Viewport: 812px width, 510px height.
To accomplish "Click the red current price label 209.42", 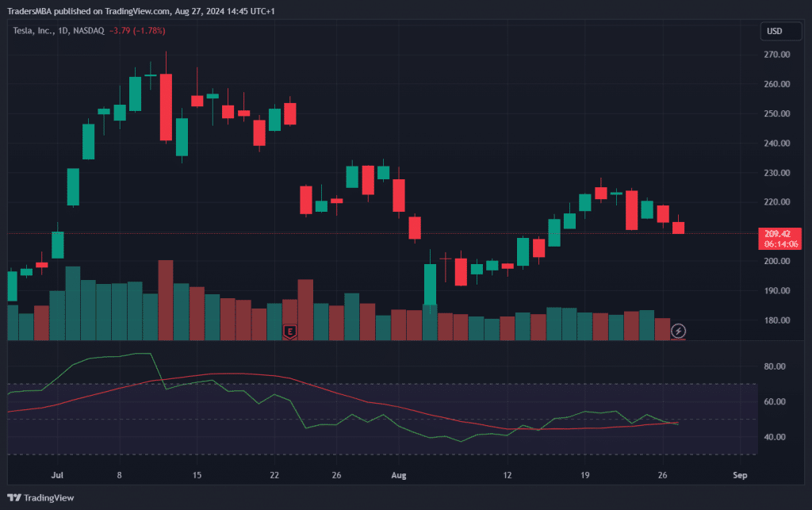I will (780, 234).
